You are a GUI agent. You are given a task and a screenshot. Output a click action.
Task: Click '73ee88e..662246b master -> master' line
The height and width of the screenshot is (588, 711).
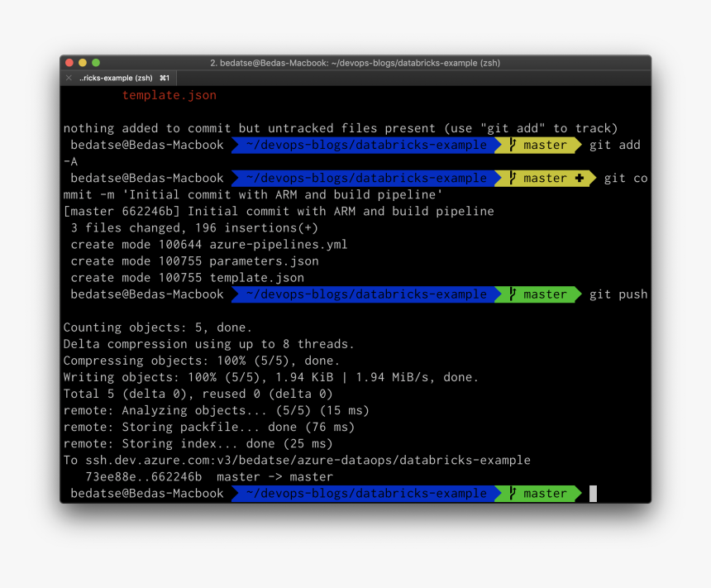[209, 477]
